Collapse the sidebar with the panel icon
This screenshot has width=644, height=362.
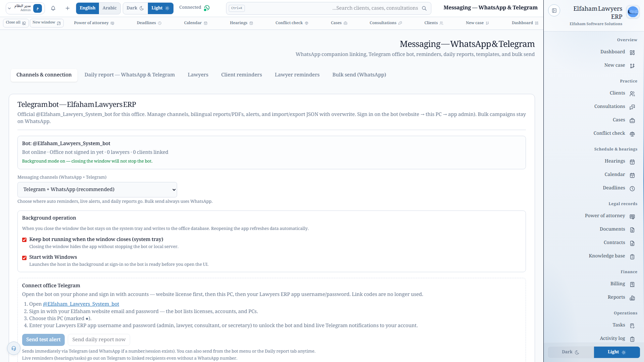[x=554, y=11]
